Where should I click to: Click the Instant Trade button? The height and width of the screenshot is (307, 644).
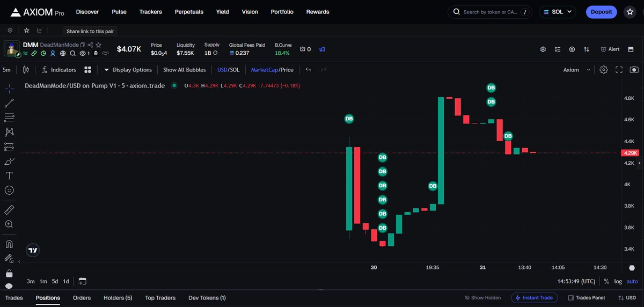(534, 297)
